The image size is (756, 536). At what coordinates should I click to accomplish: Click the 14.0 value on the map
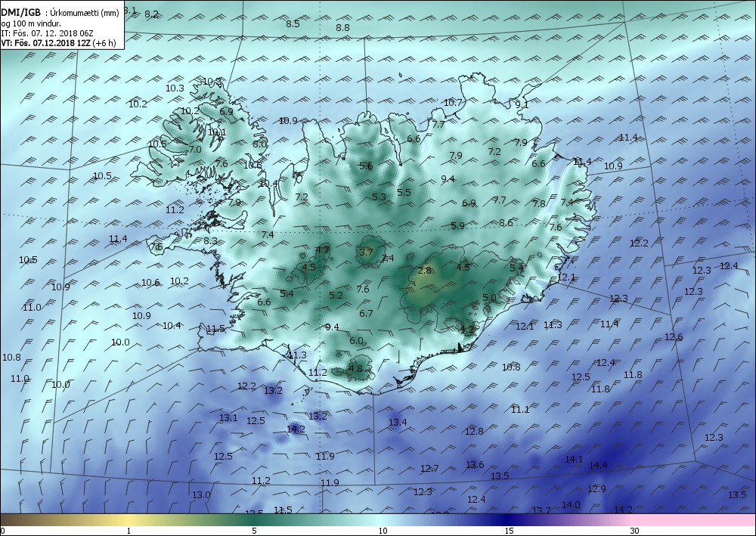[x=571, y=504]
